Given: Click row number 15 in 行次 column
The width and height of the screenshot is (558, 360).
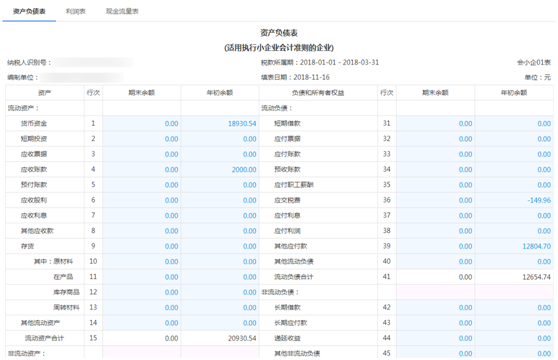Looking at the screenshot, I should click(x=93, y=338).
